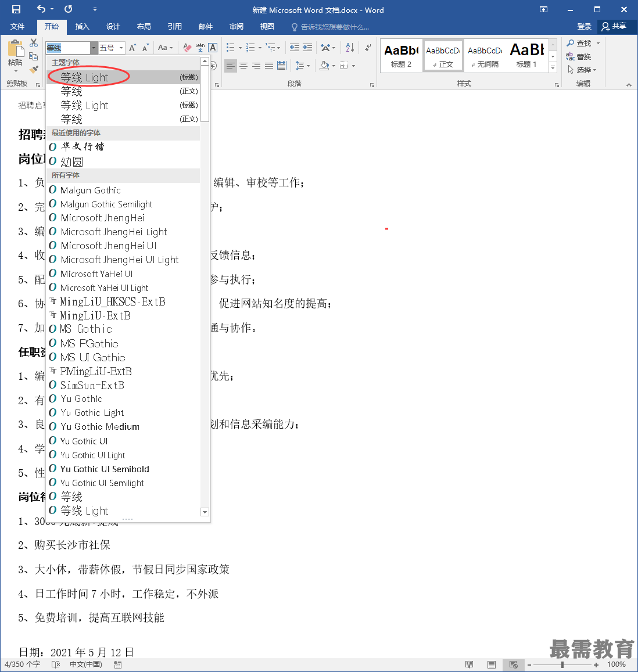Activate the Format Painter brush
This screenshot has width=638, height=672.
(34, 70)
